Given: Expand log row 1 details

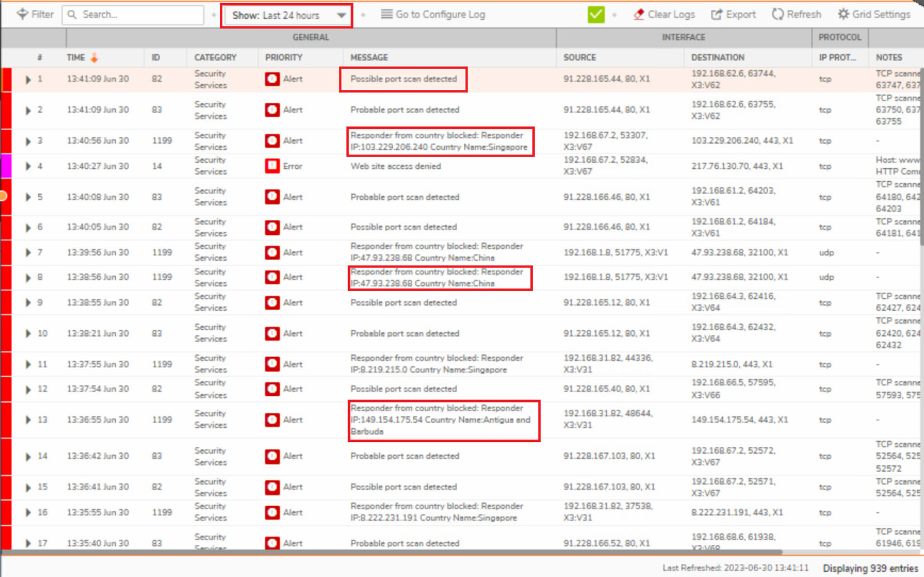Looking at the screenshot, I should (28, 80).
